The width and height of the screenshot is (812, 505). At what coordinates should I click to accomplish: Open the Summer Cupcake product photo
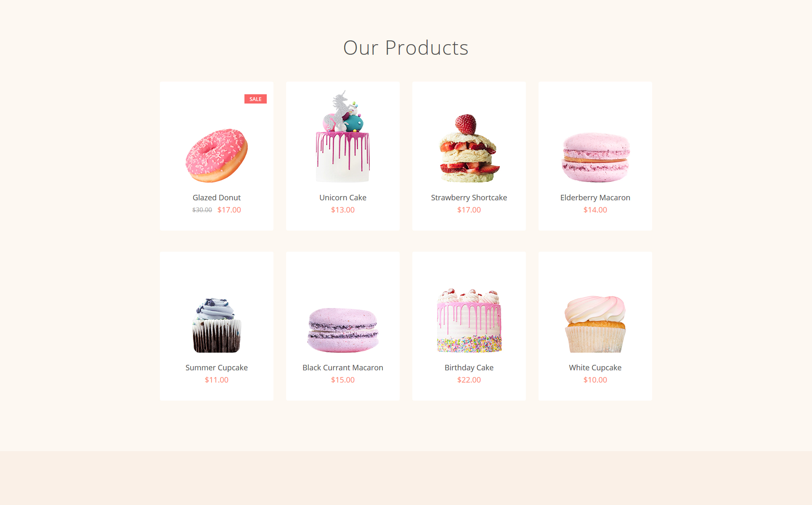coord(217,325)
